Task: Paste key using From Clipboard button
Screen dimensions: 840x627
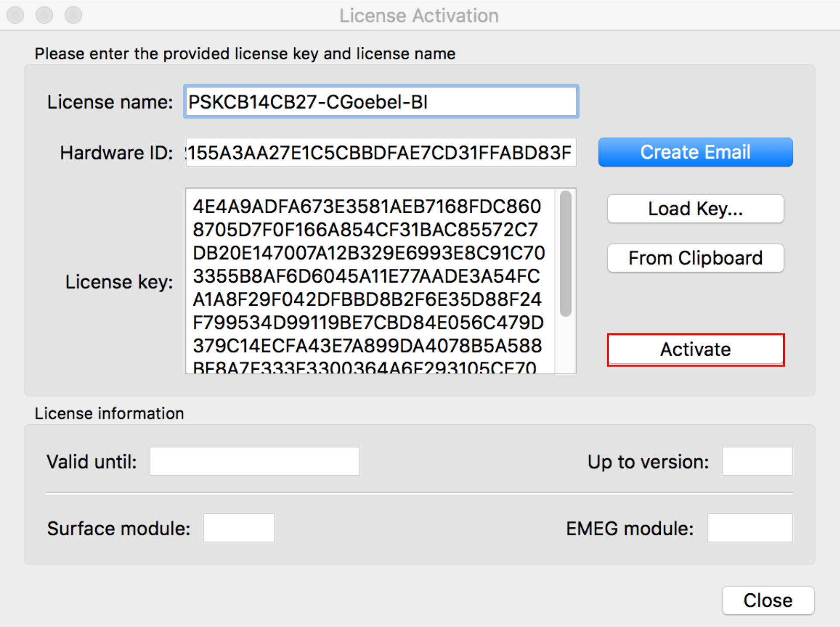Action: (695, 258)
